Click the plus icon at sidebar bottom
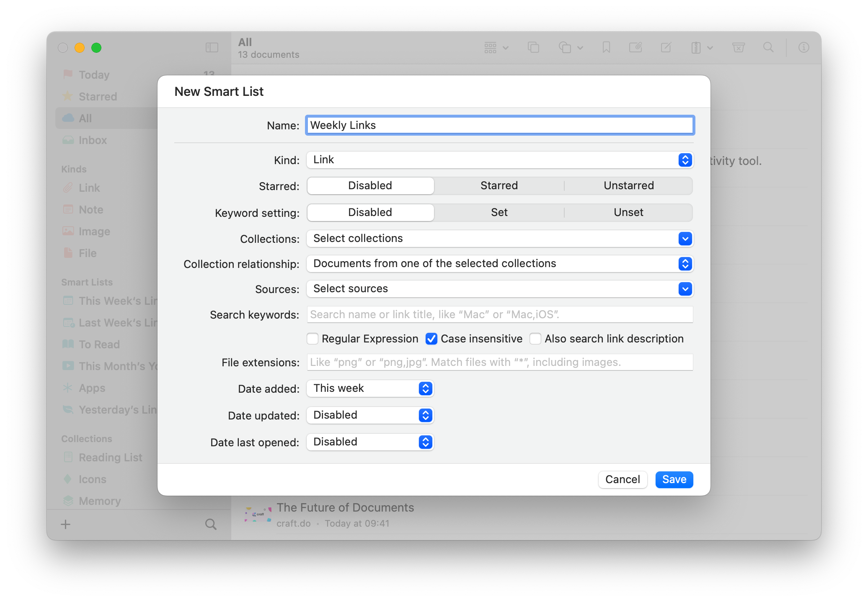The image size is (868, 602). (x=66, y=524)
